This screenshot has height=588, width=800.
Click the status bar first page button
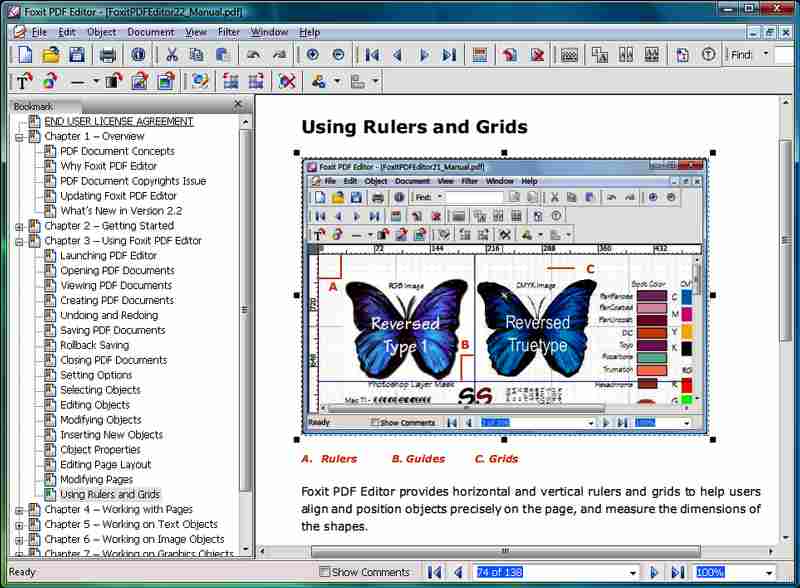click(x=434, y=573)
